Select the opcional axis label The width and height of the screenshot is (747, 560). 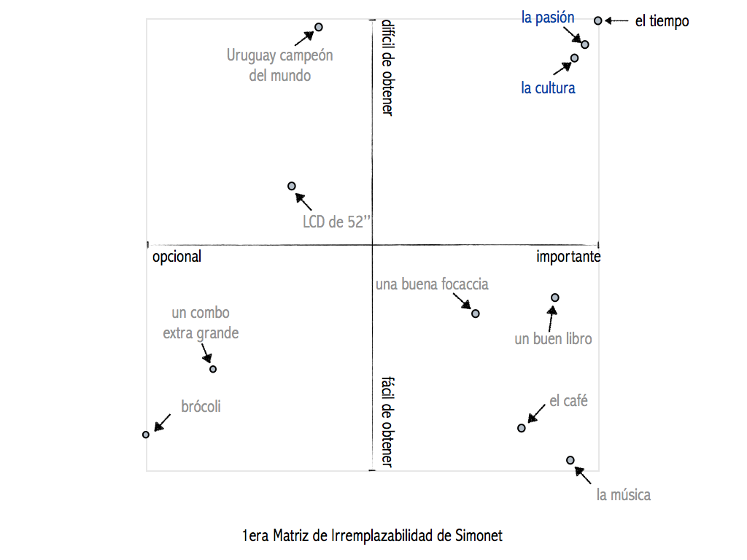click(x=177, y=257)
